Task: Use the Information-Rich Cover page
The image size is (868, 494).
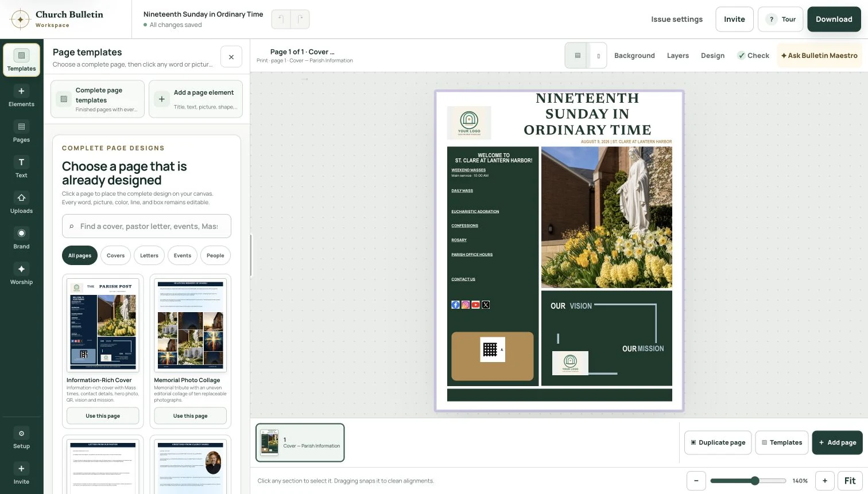Action: click(x=103, y=415)
